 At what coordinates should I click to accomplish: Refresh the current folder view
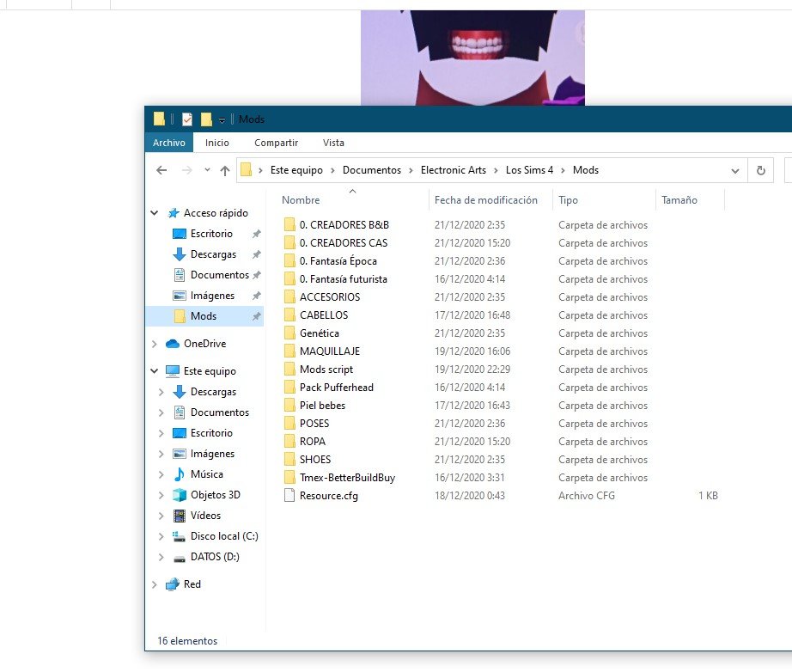[x=760, y=170]
